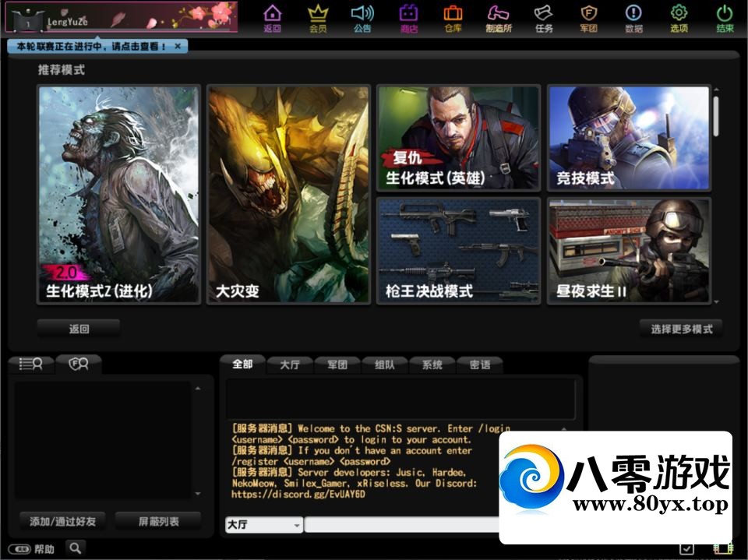Click the recommended modes scrollbar thumb
The image size is (748, 560).
[716, 116]
